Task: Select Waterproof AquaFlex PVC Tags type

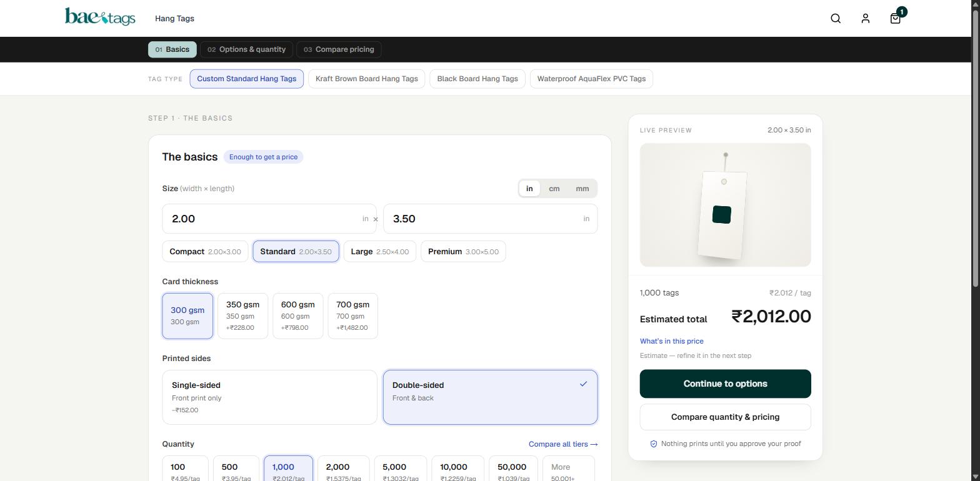Action: point(591,79)
